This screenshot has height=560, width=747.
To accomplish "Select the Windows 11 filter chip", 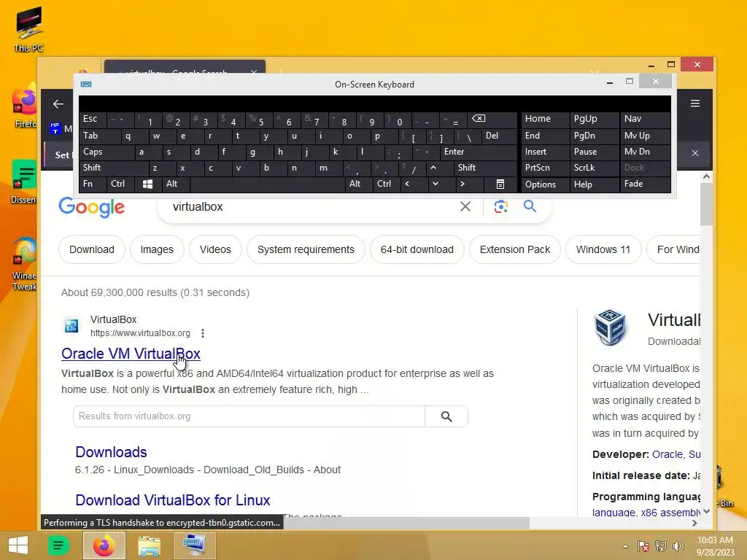I will pos(603,249).
